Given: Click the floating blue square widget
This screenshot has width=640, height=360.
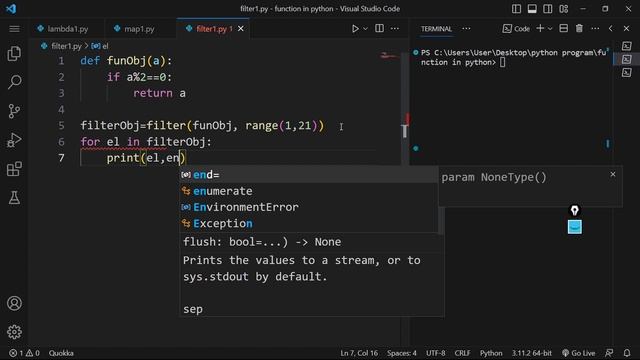Looking at the screenshot, I should pyautogui.click(x=575, y=227).
